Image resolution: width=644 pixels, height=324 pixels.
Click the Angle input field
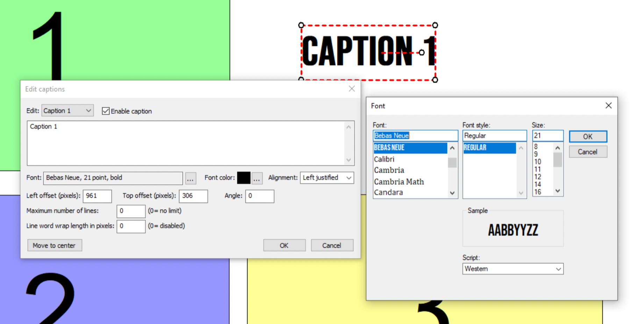[x=260, y=196]
